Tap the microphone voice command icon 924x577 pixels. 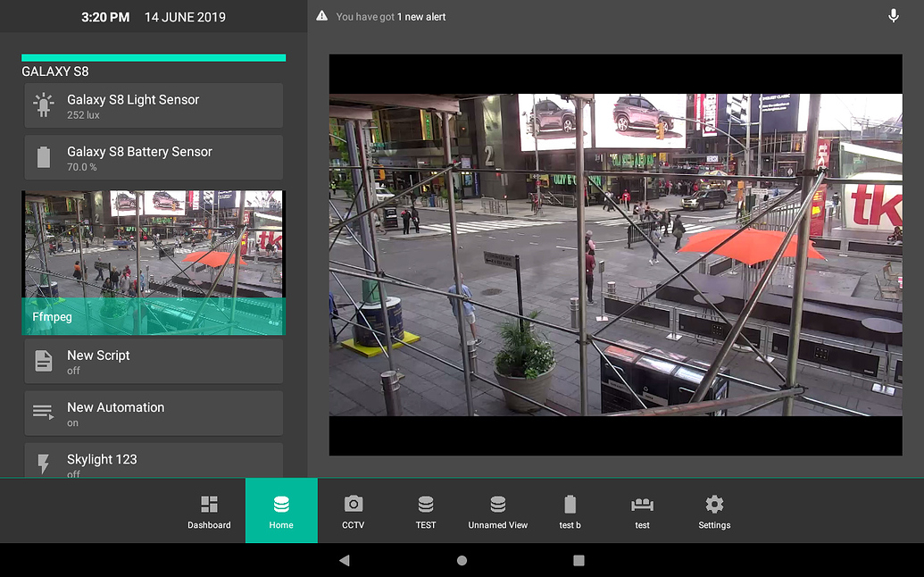point(893,16)
